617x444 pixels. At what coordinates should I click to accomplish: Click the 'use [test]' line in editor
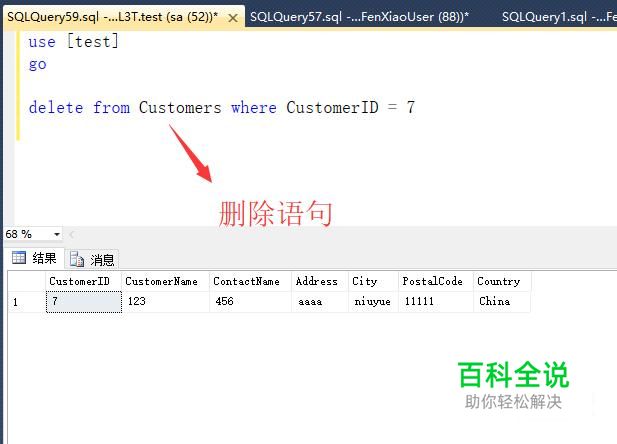[73, 41]
